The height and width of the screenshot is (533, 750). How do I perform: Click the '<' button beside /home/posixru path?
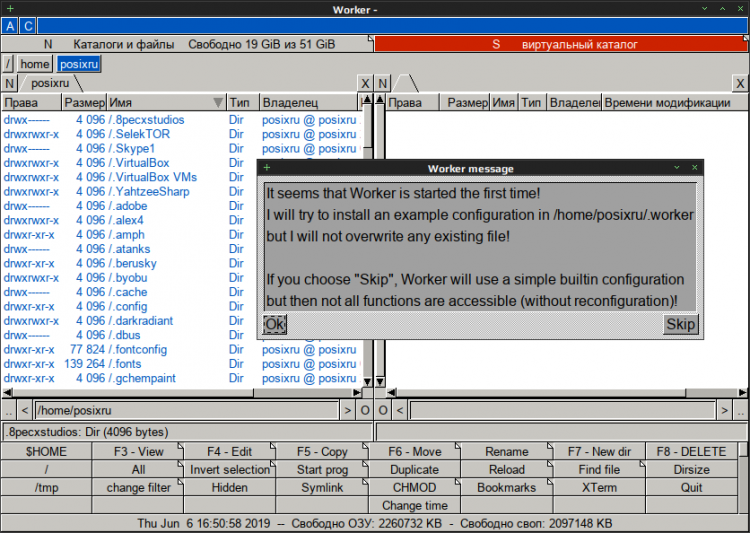click(x=25, y=410)
